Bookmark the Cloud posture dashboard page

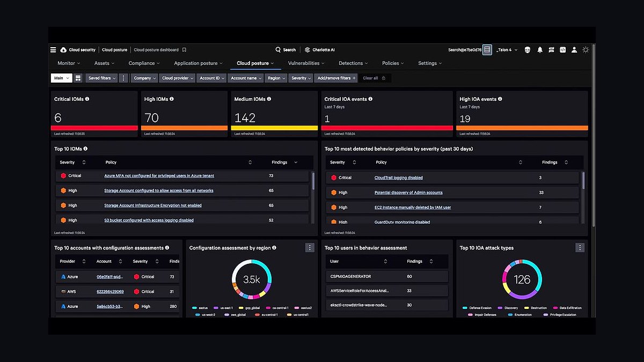(x=184, y=50)
